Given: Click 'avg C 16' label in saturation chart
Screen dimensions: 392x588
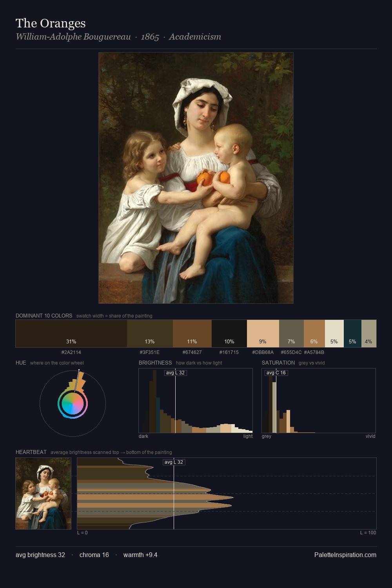Looking at the screenshot, I should pos(276,373).
